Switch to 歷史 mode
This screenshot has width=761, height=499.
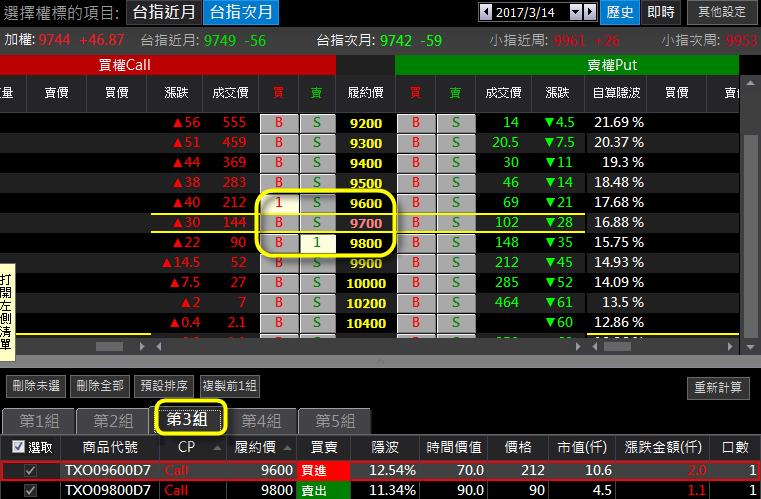pos(620,12)
